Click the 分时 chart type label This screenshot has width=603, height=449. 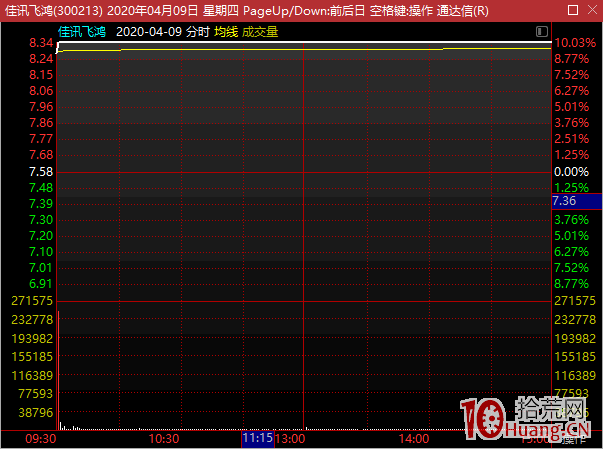tap(197, 31)
